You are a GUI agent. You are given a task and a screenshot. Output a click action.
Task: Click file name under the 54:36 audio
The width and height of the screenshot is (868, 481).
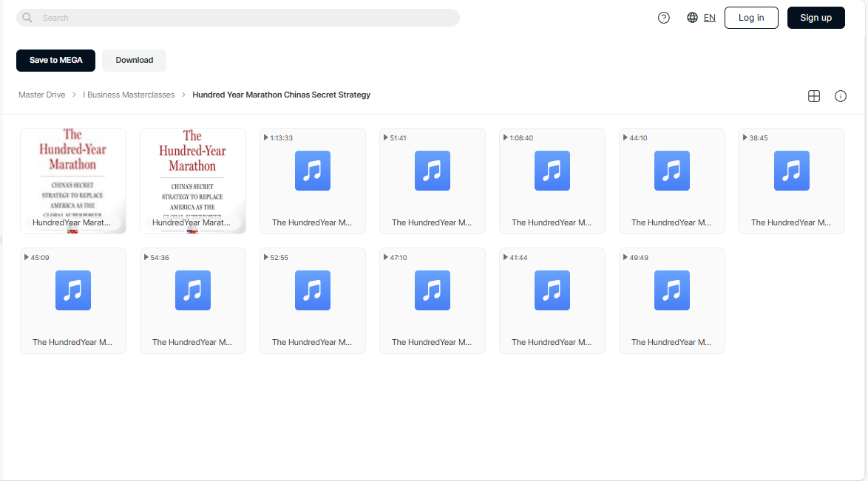pos(192,342)
